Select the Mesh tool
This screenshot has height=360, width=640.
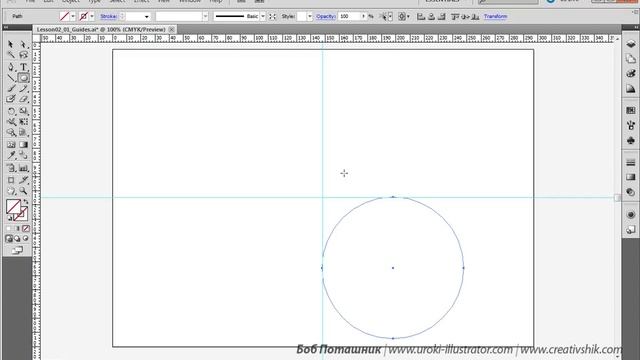[x=11, y=144]
